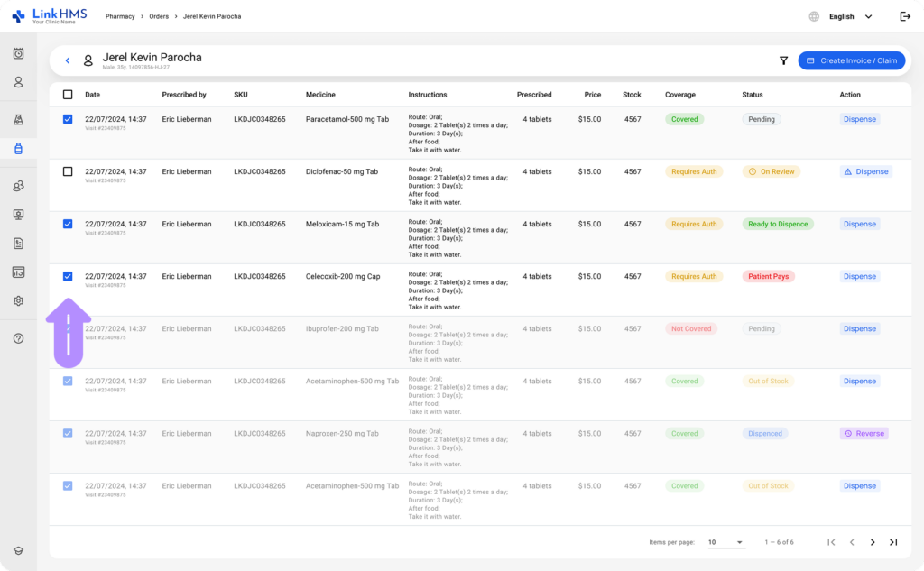
Task: Select the pharmacy bottle icon in sidebar
Action: 18,148
